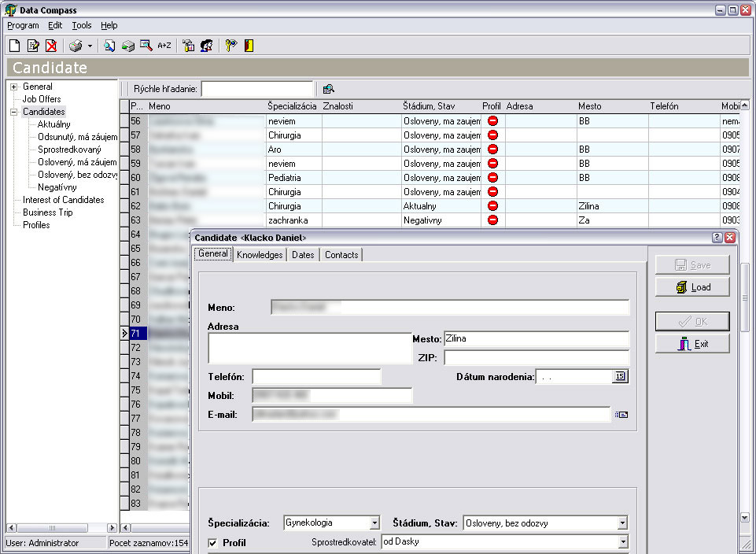Click the Telefón input field

(316, 377)
